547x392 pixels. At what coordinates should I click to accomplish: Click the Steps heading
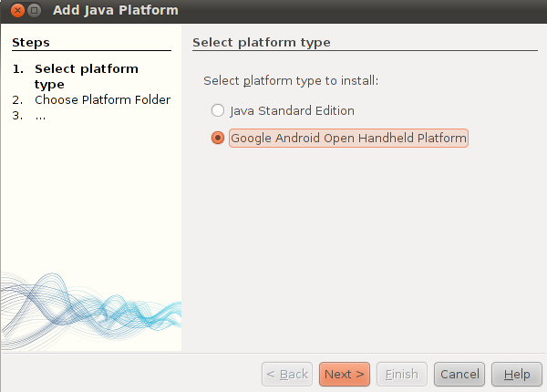point(31,43)
